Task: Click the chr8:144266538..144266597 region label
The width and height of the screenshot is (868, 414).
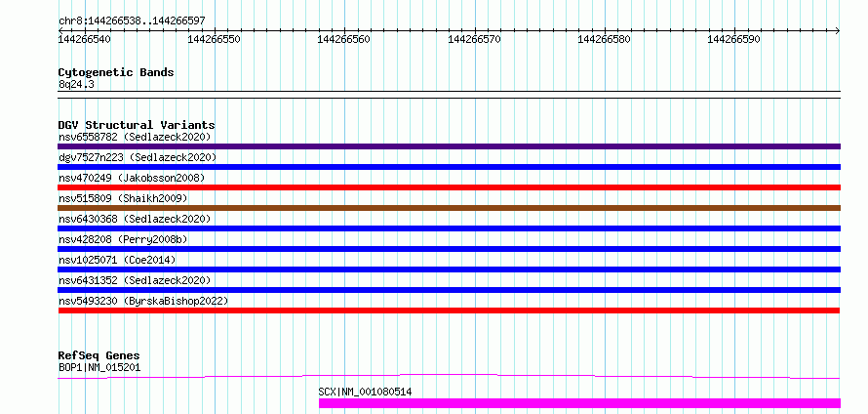Action: [132, 21]
